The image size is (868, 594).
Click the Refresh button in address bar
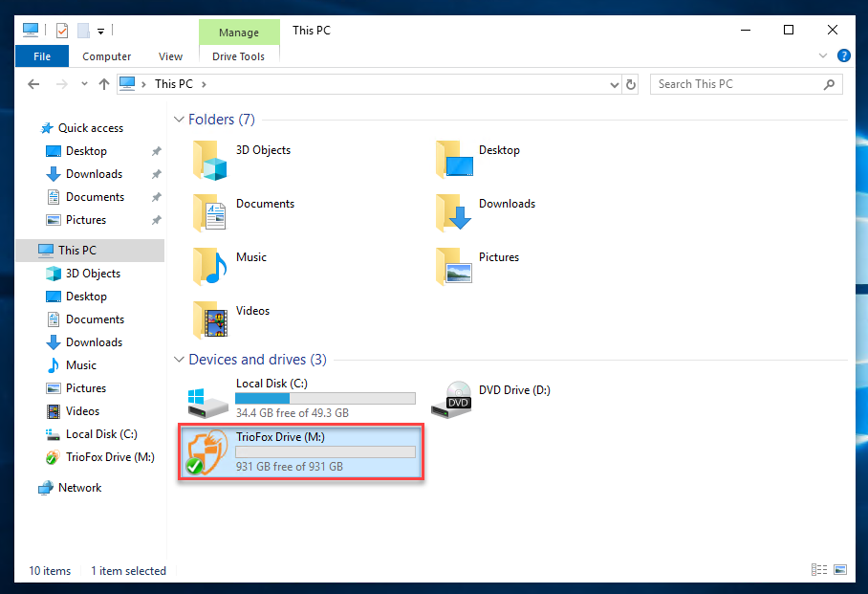pyautogui.click(x=630, y=83)
